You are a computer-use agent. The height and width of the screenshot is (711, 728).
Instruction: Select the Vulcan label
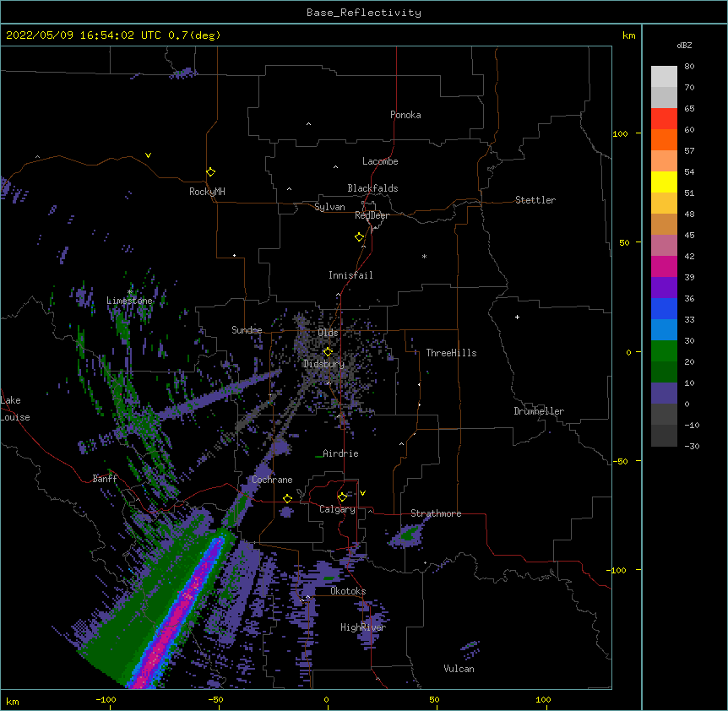[x=459, y=669]
